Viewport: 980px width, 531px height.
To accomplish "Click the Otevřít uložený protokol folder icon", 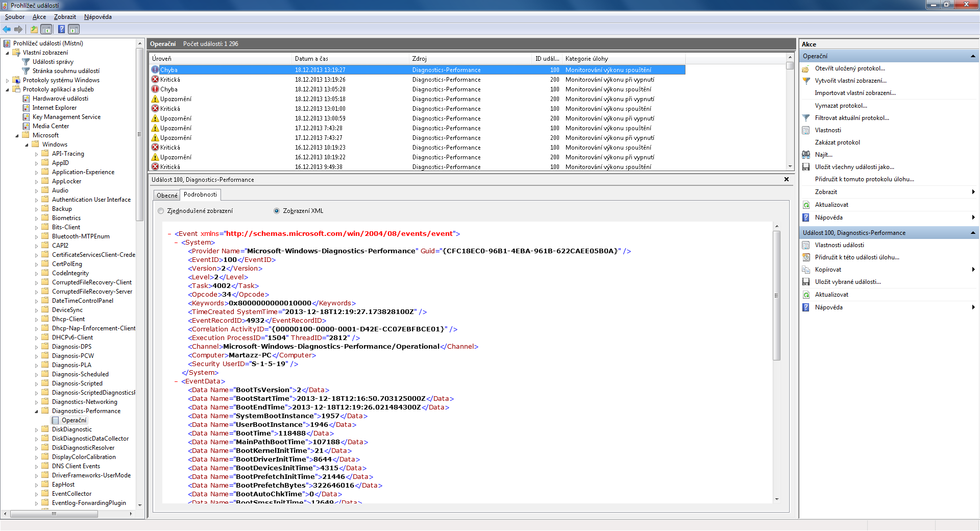I will 806,68.
